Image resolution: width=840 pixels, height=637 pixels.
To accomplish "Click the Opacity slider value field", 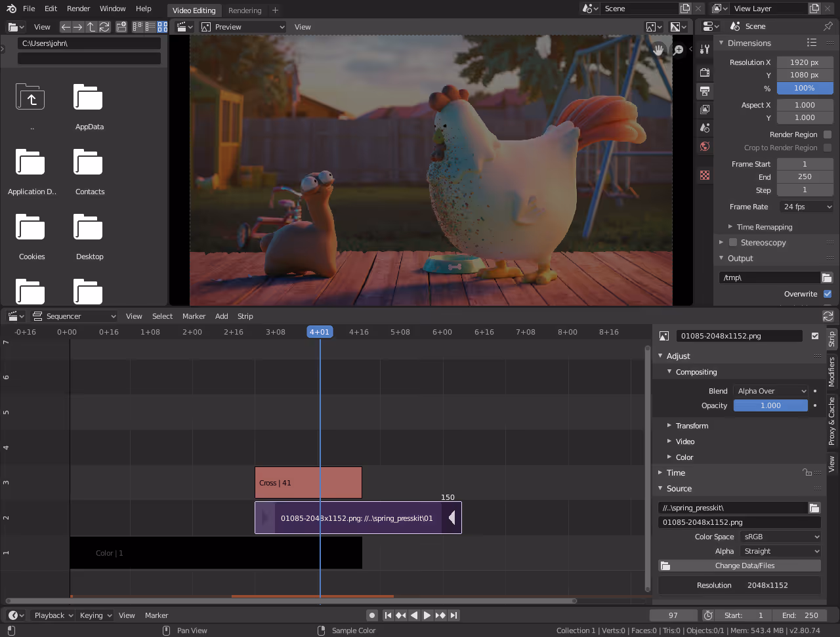I will coord(770,405).
